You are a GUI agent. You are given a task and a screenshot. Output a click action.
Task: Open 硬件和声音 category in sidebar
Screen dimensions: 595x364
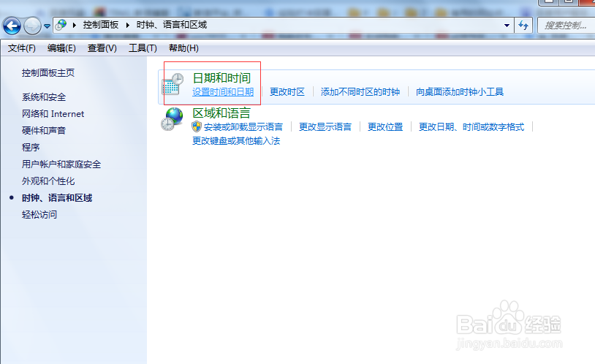[44, 131]
